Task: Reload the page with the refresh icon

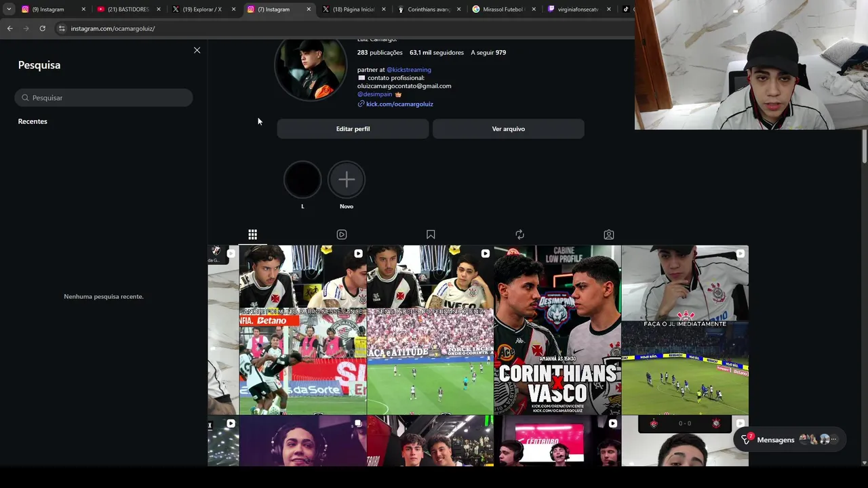Action: (42, 28)
